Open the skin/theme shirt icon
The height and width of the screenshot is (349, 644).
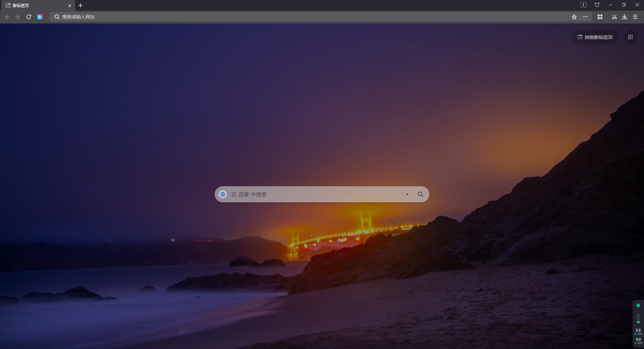tap(597, 5)
